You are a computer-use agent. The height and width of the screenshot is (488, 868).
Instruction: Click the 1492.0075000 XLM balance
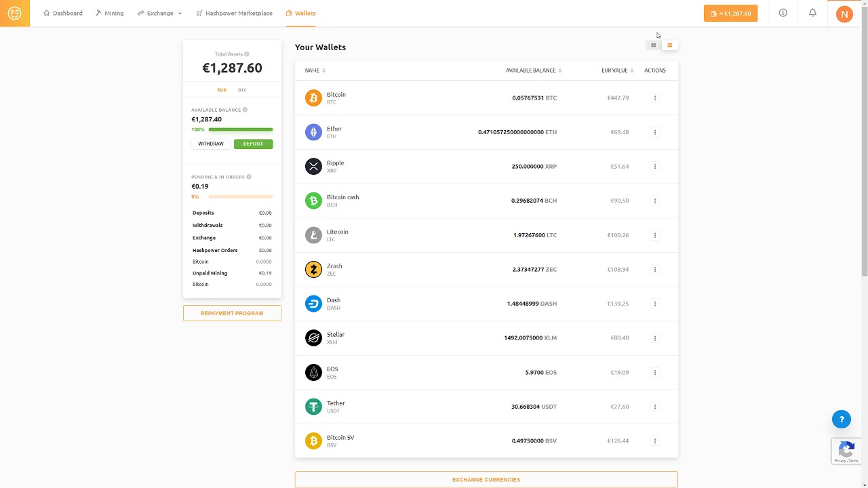[530, 338]
